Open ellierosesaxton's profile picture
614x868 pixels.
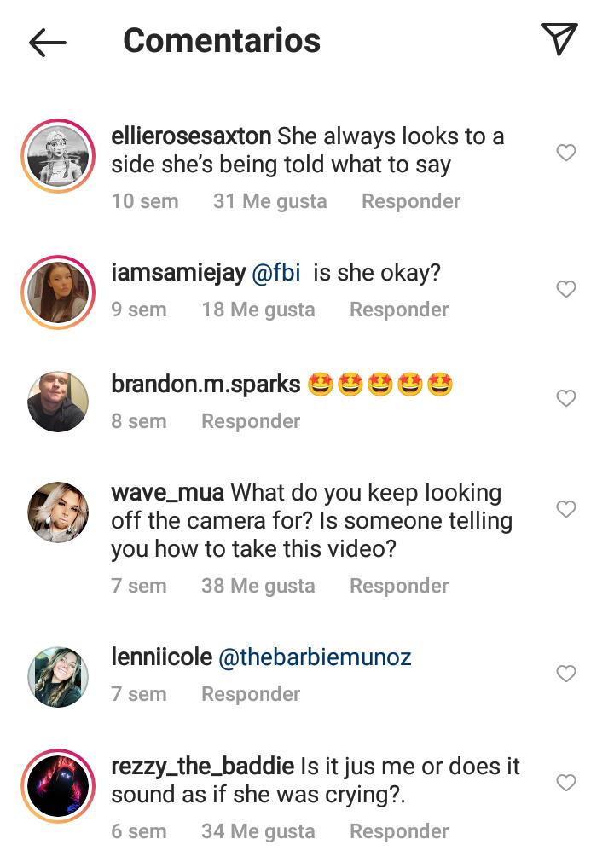tap(58, 157)
